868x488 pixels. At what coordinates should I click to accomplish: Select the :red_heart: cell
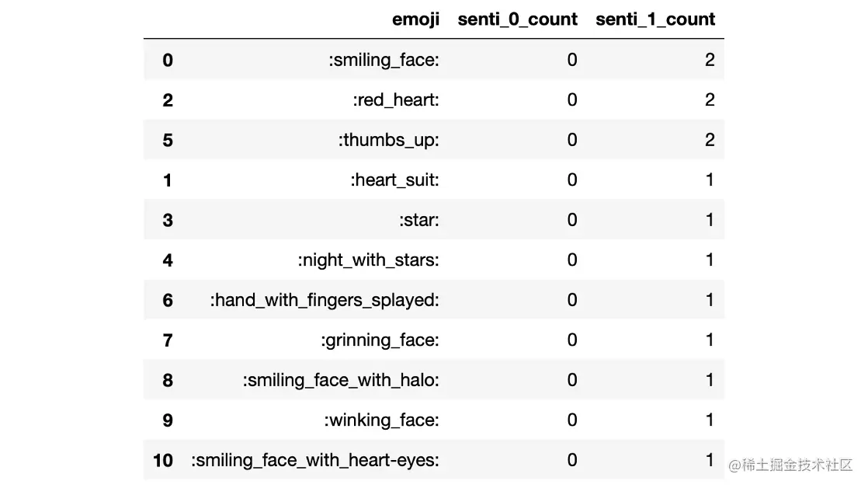pos(395,100)
